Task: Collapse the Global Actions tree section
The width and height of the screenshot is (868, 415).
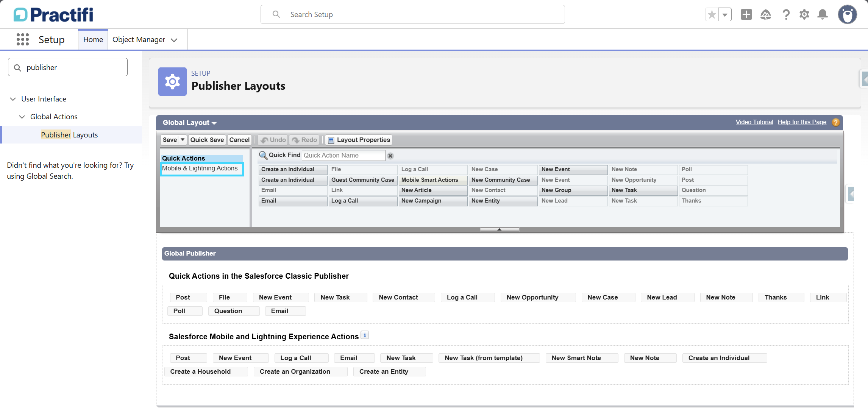Action: point(22,117)
